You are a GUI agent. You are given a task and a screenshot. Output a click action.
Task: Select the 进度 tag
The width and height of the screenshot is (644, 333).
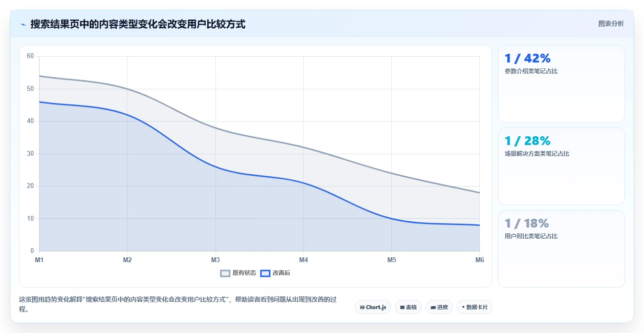[x=439, y=307]
